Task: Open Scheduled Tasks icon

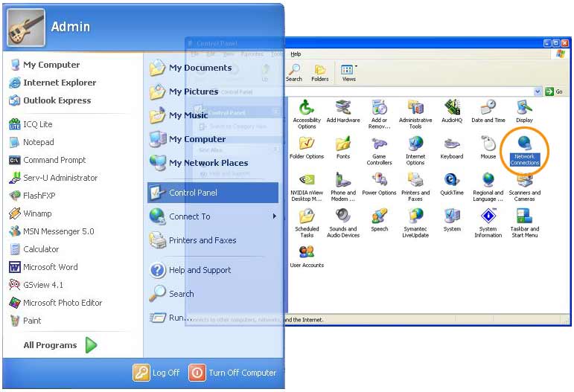Action: pos(307,222)
